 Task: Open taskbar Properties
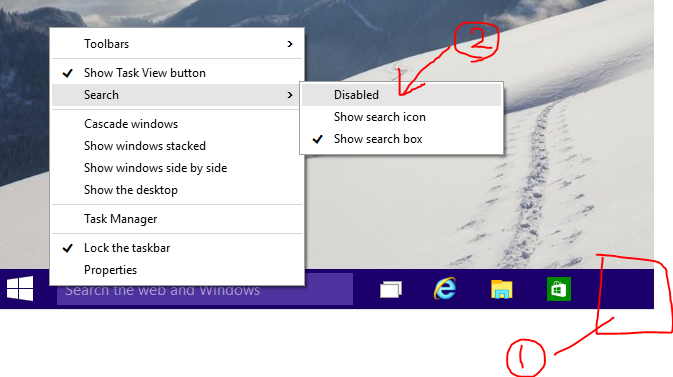coord(177,270)
